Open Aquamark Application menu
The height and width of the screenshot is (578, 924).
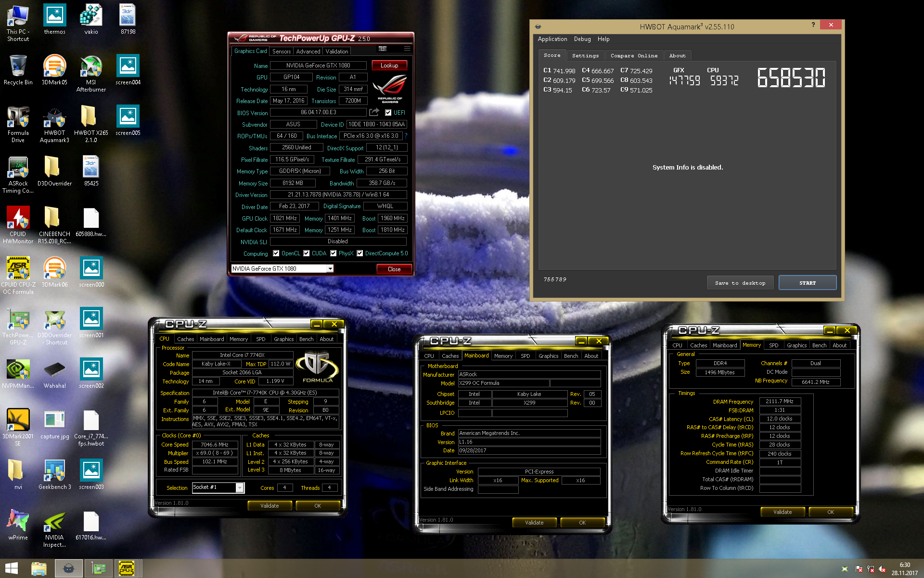552,39
